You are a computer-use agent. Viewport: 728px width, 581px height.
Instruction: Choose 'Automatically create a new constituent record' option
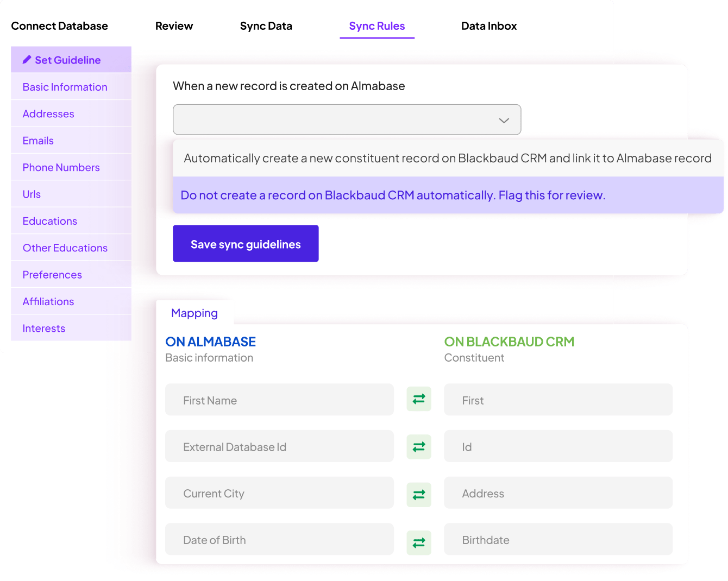(x=448, y=158)
